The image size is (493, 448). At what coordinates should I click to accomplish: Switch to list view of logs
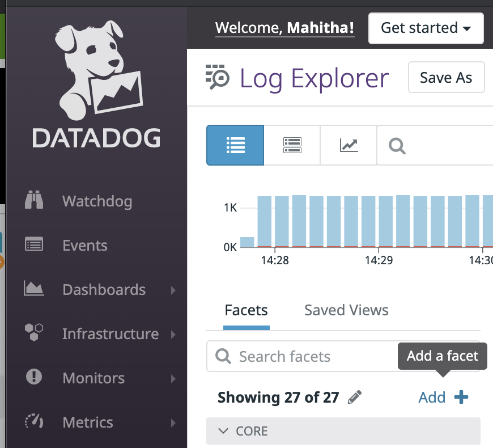click(x=235, y=145)
